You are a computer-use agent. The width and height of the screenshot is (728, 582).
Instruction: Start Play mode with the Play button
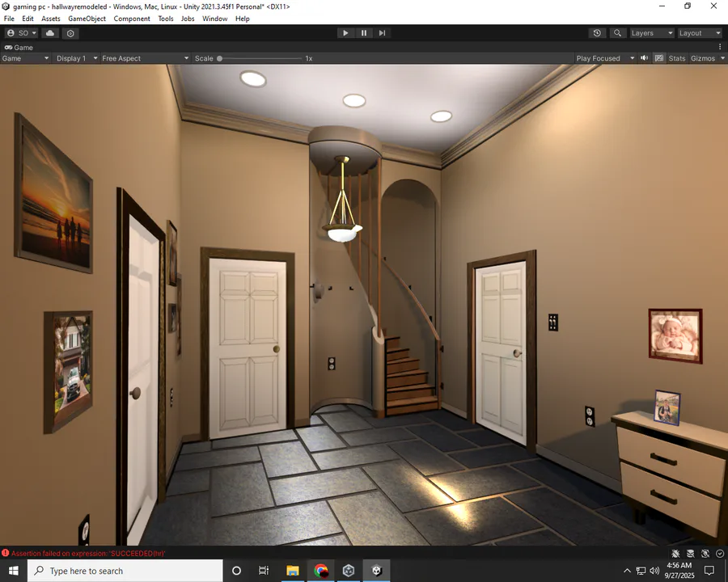tap(345, 33)
